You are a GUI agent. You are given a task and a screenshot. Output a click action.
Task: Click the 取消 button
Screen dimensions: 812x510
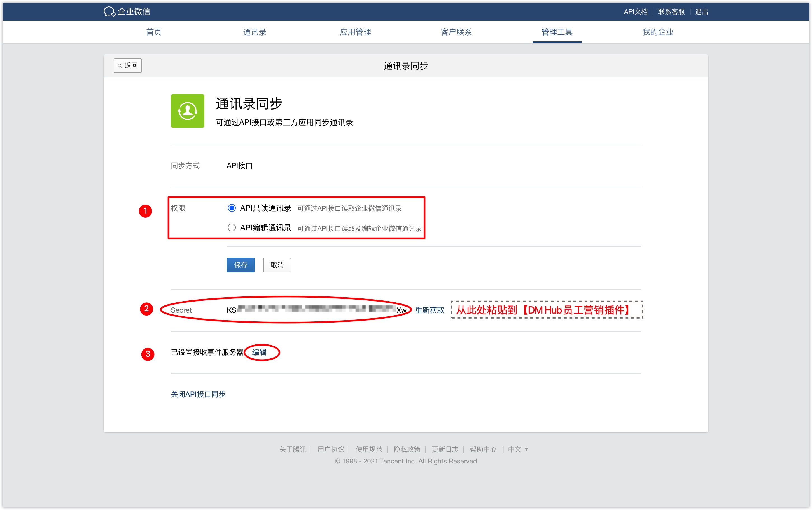click(x=277, y=265)
